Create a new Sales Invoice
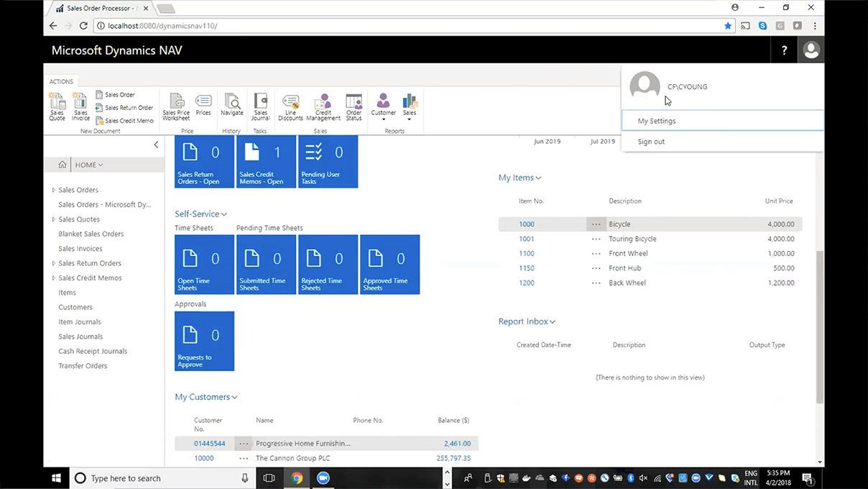 [80, 107]
